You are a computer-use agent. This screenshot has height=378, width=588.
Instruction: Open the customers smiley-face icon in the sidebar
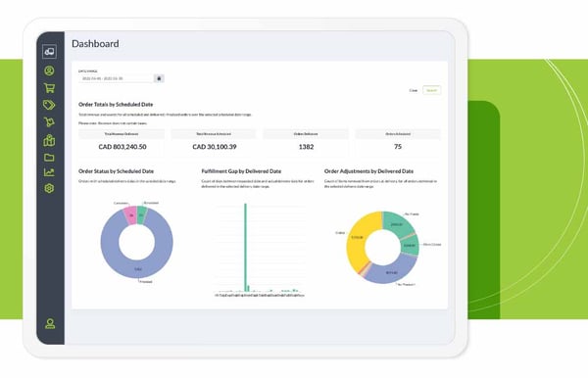coord(49,71)
